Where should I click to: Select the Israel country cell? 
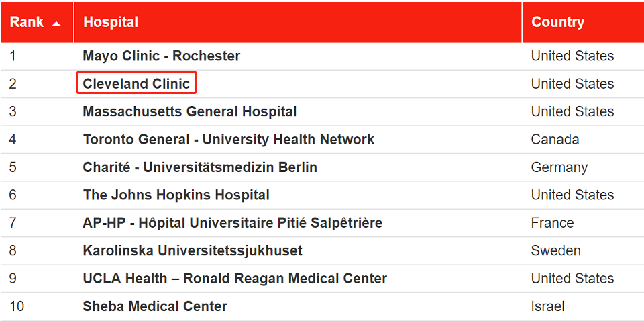[547, 306]
